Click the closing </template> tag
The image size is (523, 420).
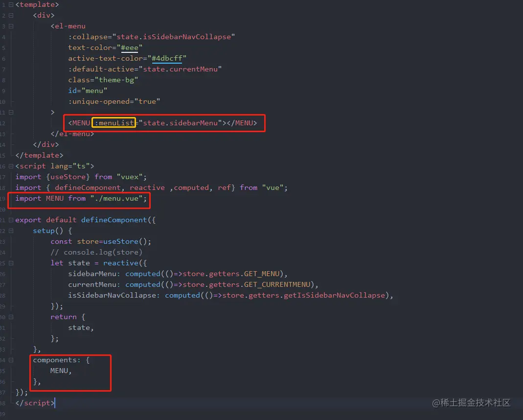[39, 156]
